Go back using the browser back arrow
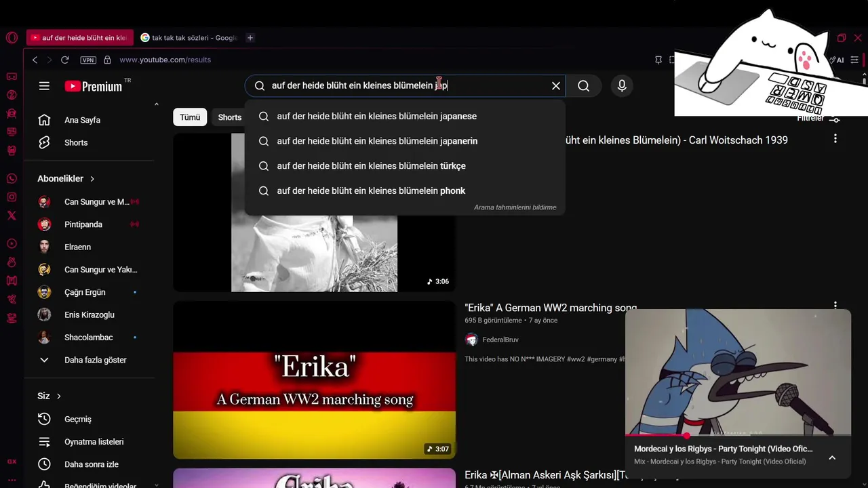Viewport: 868px width, 488px height. 35,60
